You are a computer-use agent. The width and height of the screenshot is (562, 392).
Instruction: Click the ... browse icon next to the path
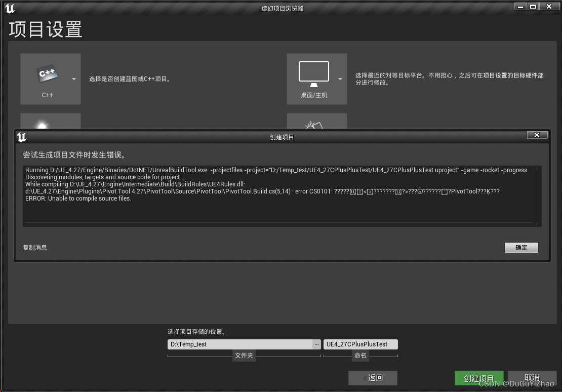pyautogui.click(x=316, y=344)
